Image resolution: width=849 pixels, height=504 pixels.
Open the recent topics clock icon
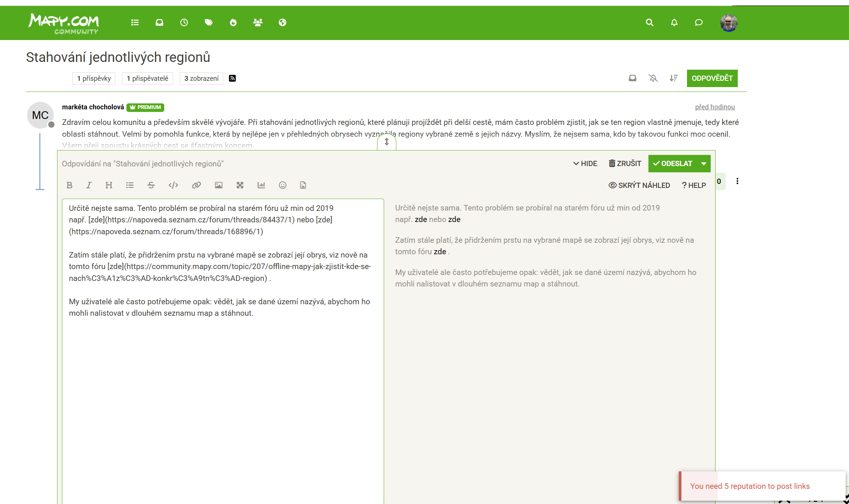click(184, 23)
